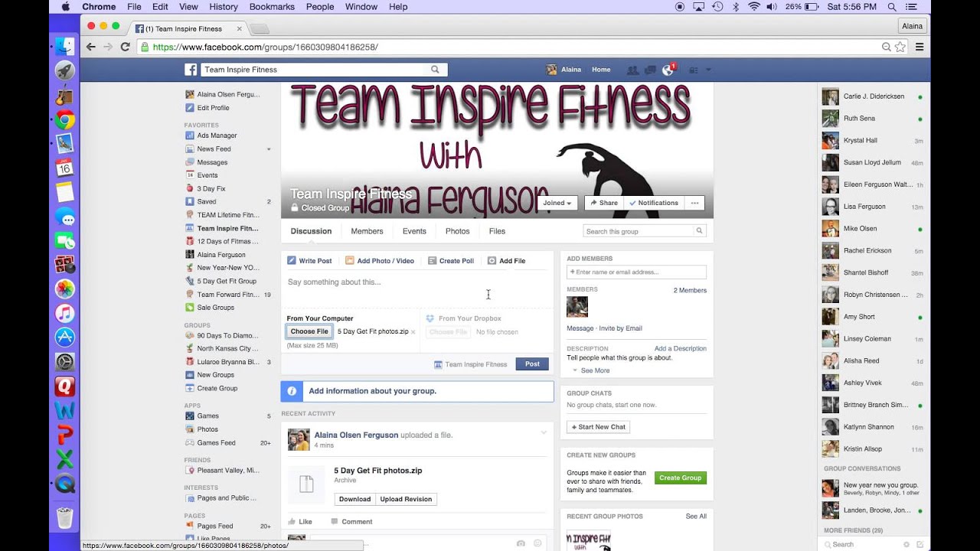Open the more options ellipsis on cover
Image resolution: width=980 pixels, height=551 pixels.
click(x=694, y=203)
